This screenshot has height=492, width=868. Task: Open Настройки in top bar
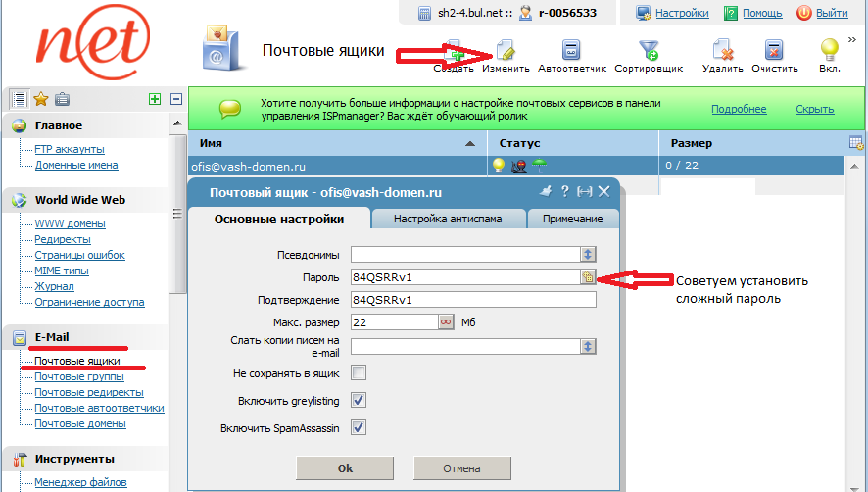pyautogui.click(x=682, y=13)
